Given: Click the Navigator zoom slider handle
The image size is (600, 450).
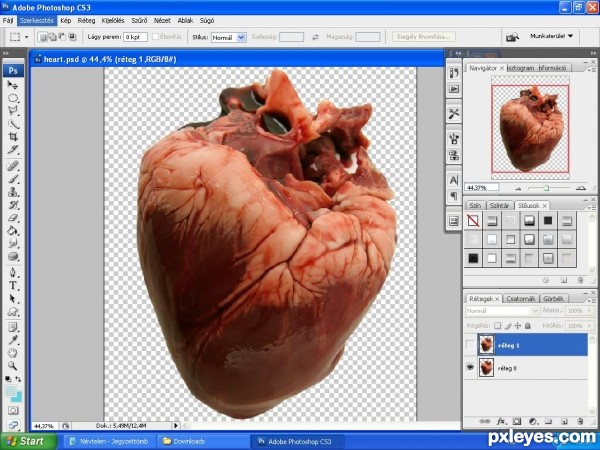Looking at the screenshot, I should (x=546, y=188).
